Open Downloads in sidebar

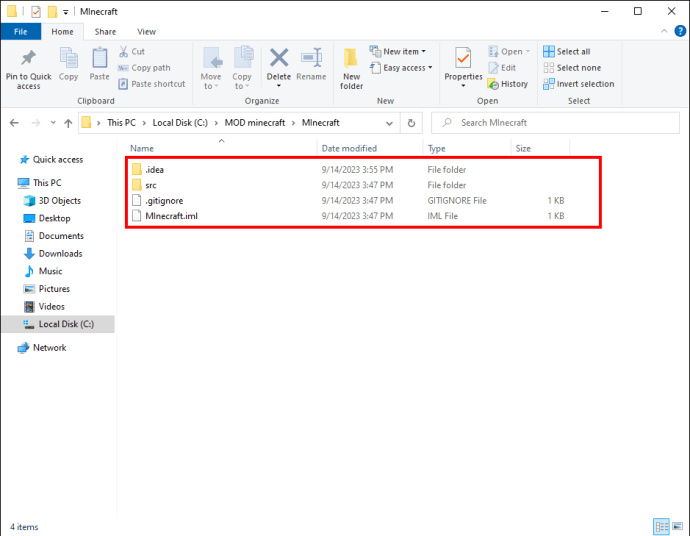click(53, 253)
